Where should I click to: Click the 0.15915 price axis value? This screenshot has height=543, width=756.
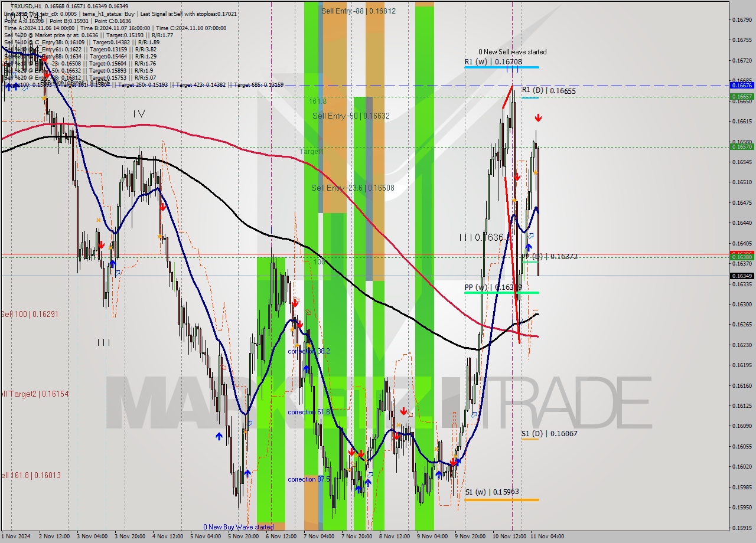click(x=742, y=528)
